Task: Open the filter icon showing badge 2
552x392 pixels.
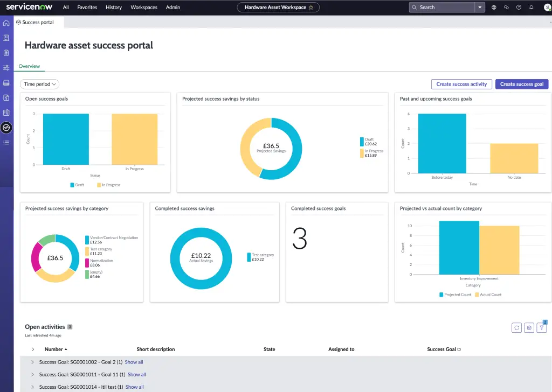Action: [x=541, y=327]
